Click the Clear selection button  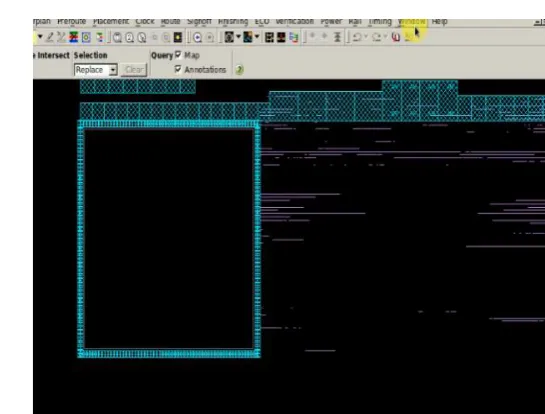pos(134,70)
